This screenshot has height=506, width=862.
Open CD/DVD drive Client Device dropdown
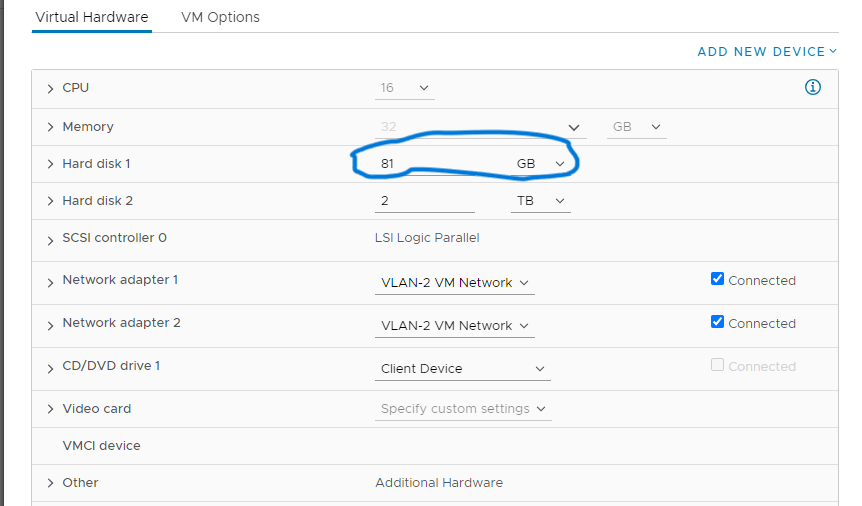click(x=463, y=369)
